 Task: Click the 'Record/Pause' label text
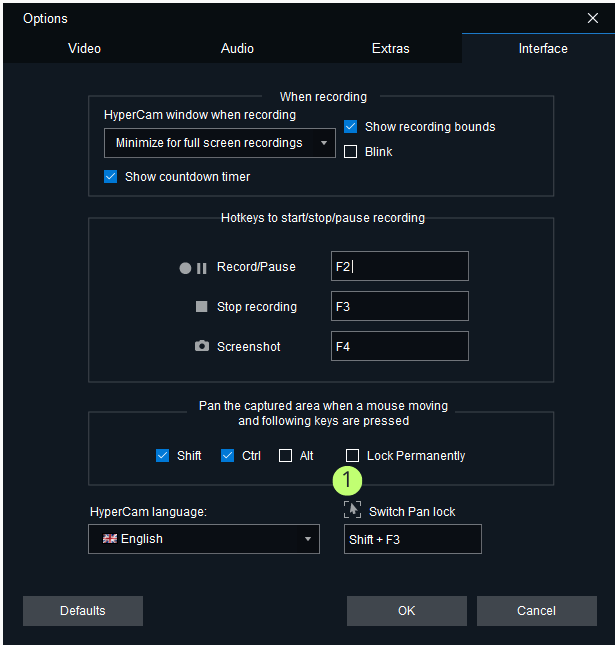(256, 267)
